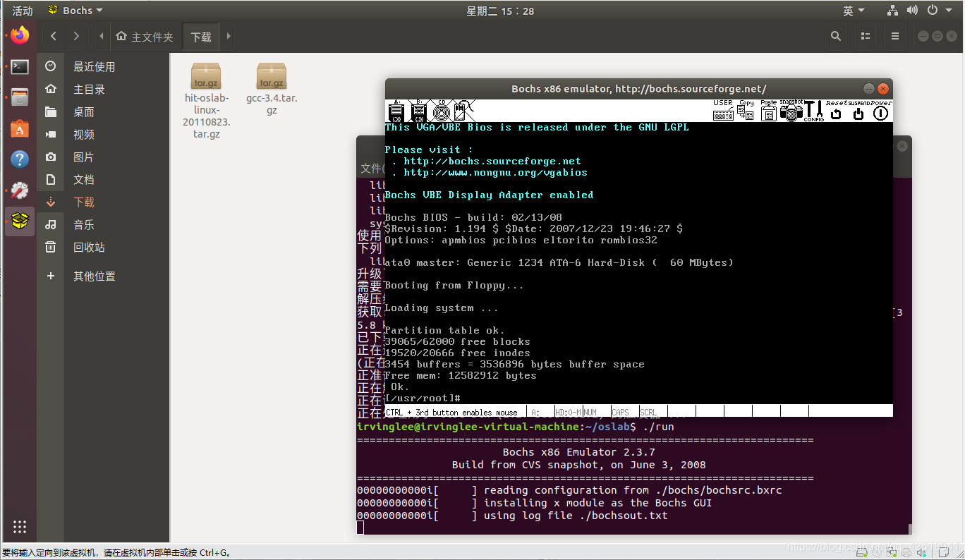Open the network status indicator
Image resolution: width=965 pixels, height=560 pixels.
[x=892, y=11]
